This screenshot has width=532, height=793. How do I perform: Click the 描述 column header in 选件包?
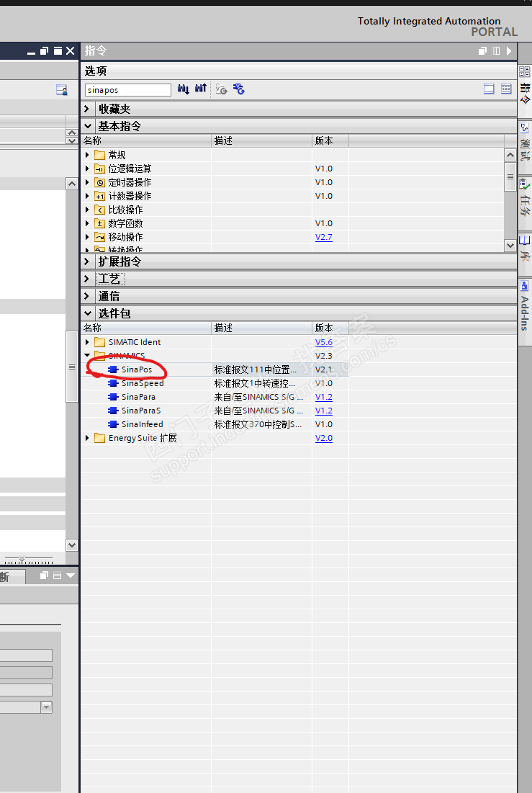pyautogui.click(x=261, y=328)
